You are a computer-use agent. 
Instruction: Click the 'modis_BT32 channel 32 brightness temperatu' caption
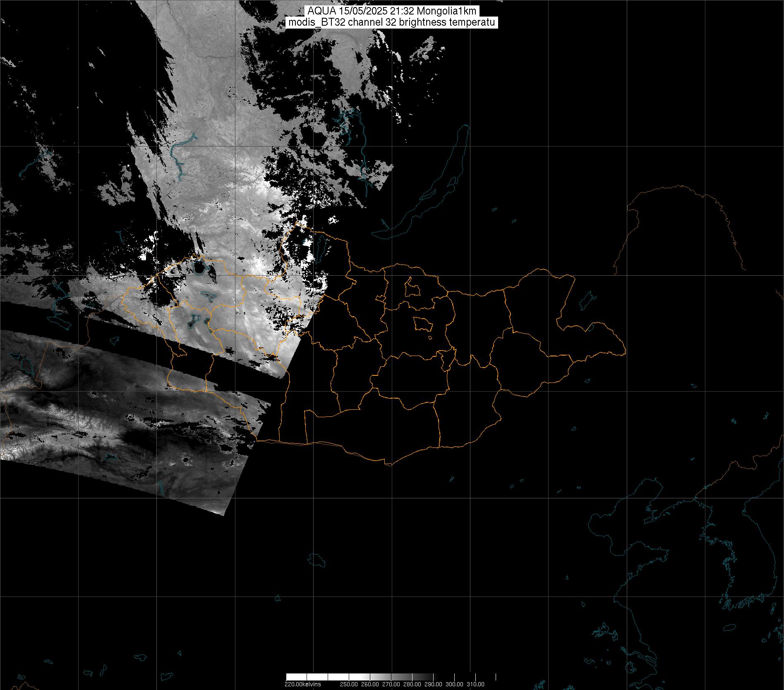pyautogui.click(x=392, y=22)
